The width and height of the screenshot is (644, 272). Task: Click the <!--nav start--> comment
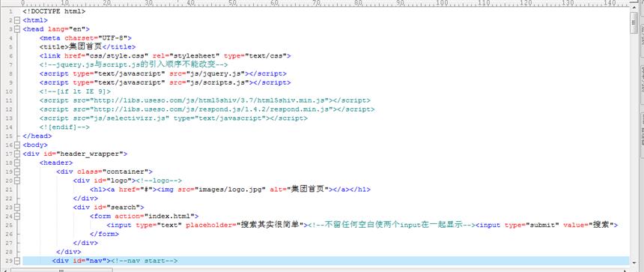(145, 261)
